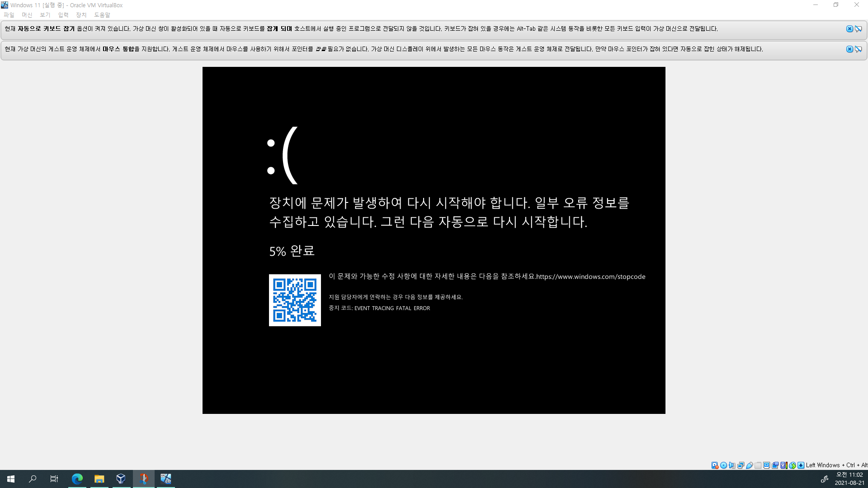The width and height of the screenshot is (868, 488).
Task: Click the CPU virtualization V status icon
Action: (x=783, y=465)
